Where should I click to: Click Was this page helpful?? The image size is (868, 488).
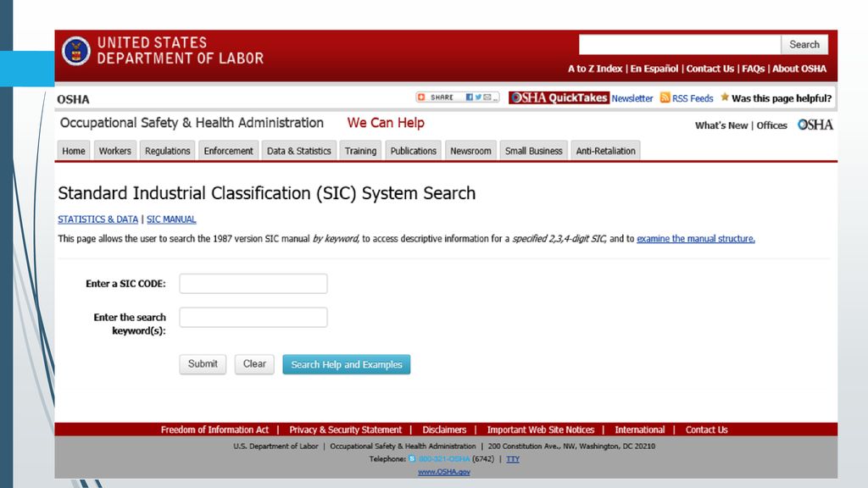point(782,98)
